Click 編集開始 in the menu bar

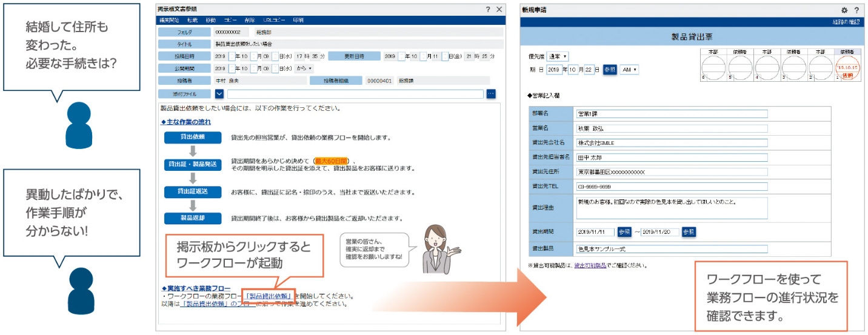(169, 20)
